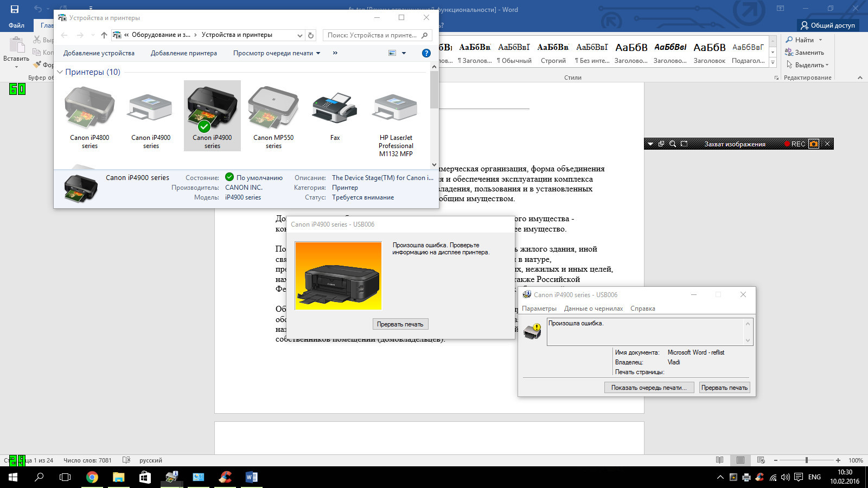Open Action Center notifications icon
Screen dimensions: 868x488
[x=799, y=477]
